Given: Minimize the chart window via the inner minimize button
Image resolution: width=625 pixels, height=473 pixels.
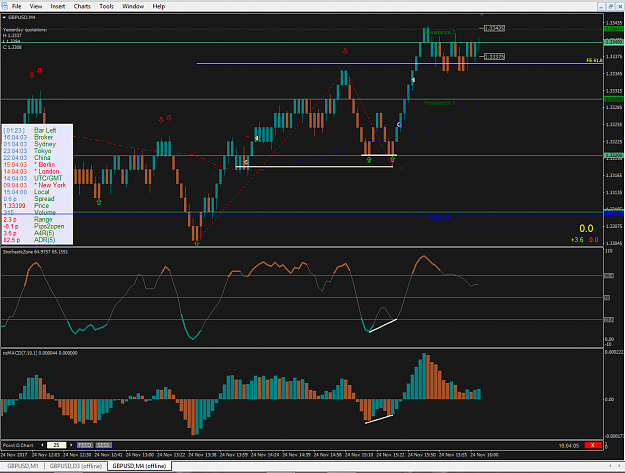Looking at the screenshot, I should [601, 6].
